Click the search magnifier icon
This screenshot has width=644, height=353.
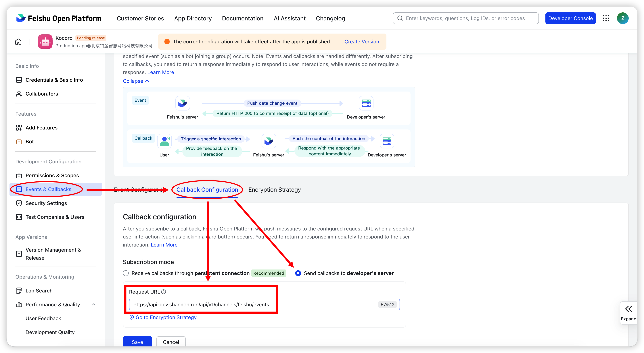(400, 18)
